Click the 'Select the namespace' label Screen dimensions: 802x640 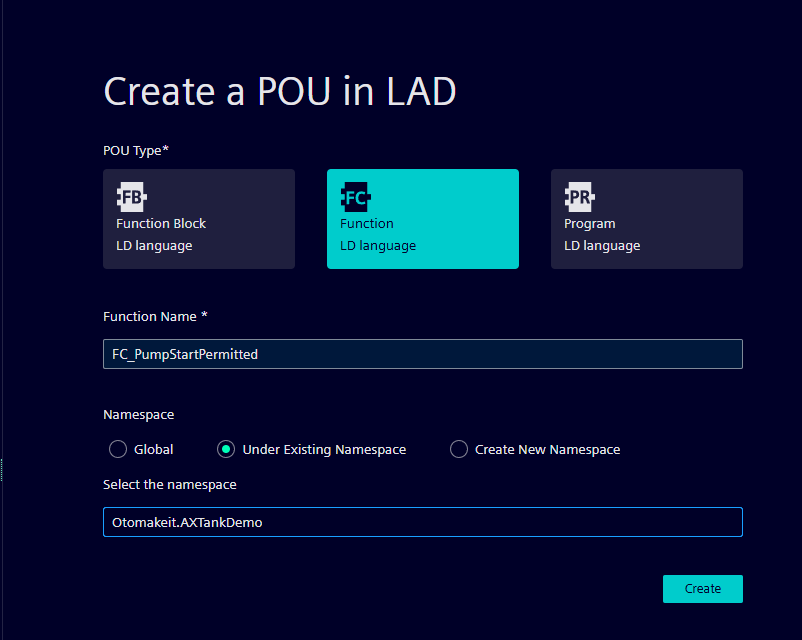point(170,484)
